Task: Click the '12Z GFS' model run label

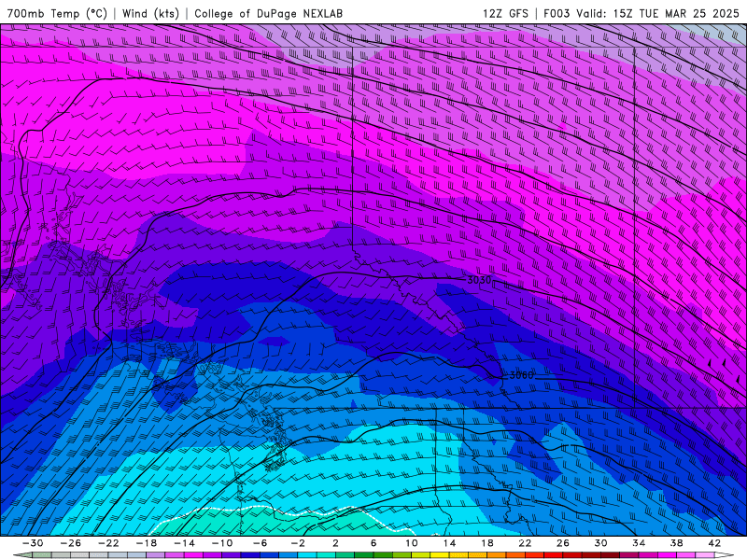Action: pyautogui.click(x=505, y=13)
